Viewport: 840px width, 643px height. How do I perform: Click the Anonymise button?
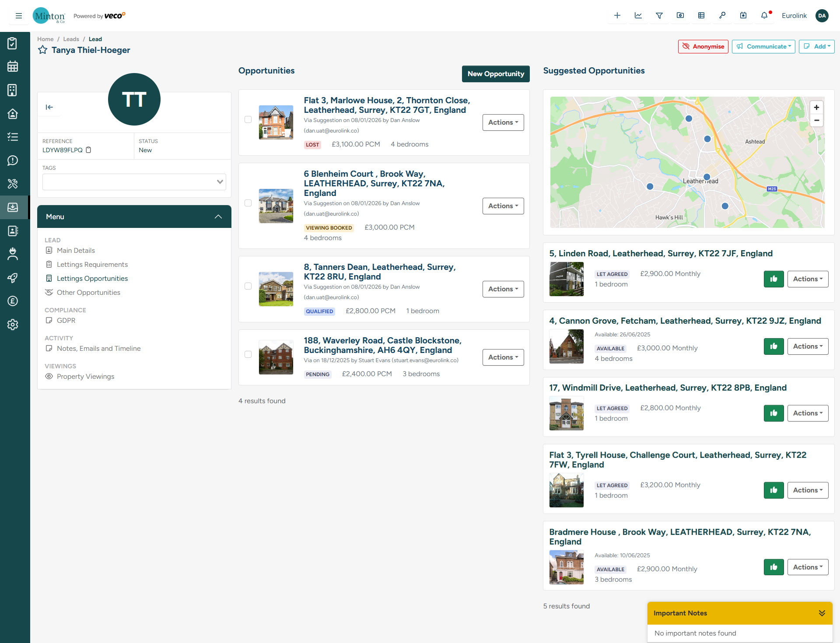[x=703, y=46]
